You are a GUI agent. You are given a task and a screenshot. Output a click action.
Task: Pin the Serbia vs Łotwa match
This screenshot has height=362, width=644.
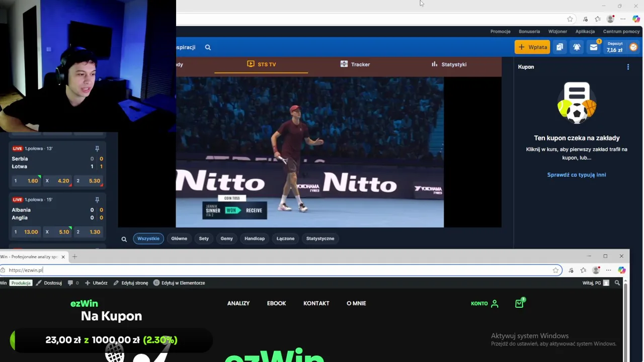point(97,148)
